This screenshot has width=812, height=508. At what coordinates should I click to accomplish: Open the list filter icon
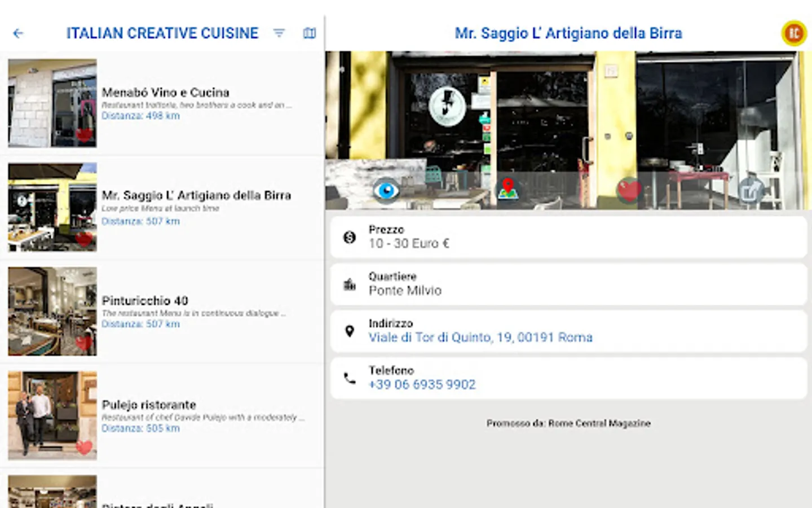point(279,33)
